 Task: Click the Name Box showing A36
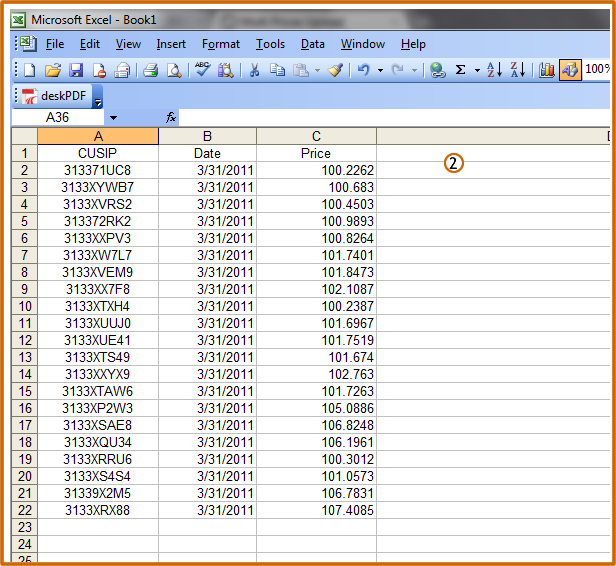(58, 117)
